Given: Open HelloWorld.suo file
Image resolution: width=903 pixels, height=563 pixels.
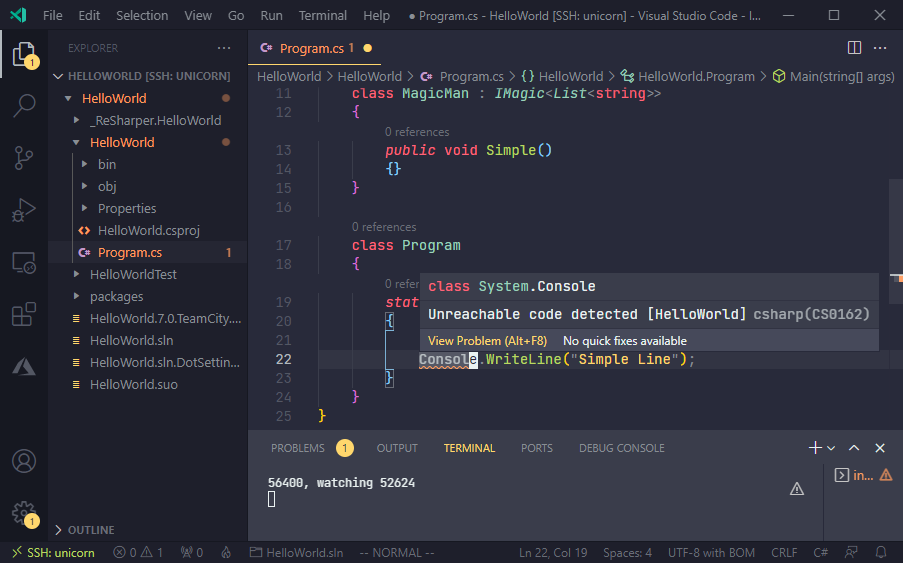Looking at the screenshot, I should click(x=134, y=384).
